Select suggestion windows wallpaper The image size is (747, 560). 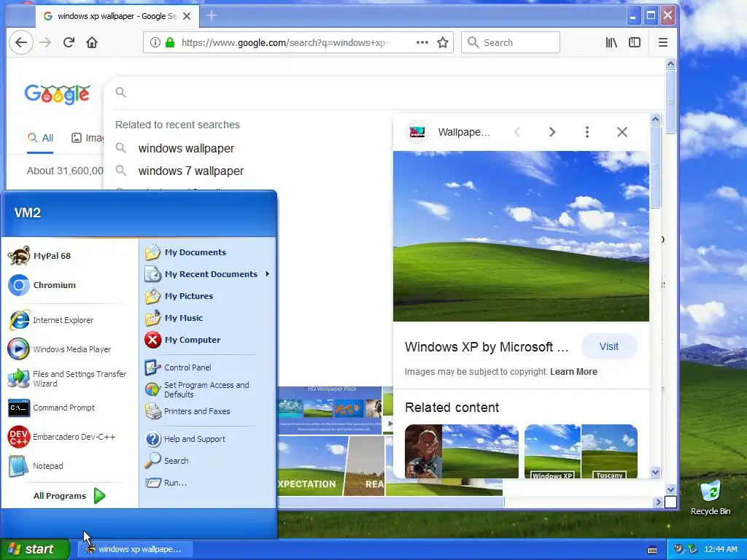click(186, 148)
